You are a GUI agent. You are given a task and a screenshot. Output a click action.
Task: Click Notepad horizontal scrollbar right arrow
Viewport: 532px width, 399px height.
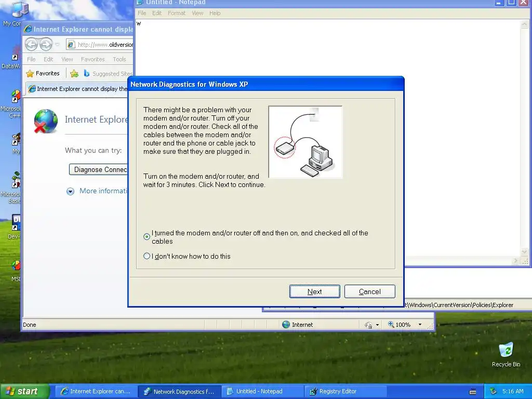click(516, 261)
